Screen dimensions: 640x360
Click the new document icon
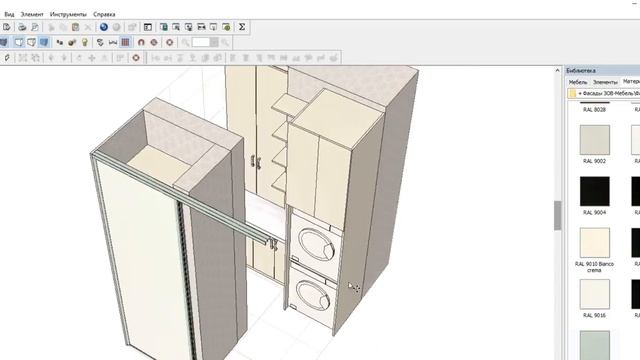(7, 27)
